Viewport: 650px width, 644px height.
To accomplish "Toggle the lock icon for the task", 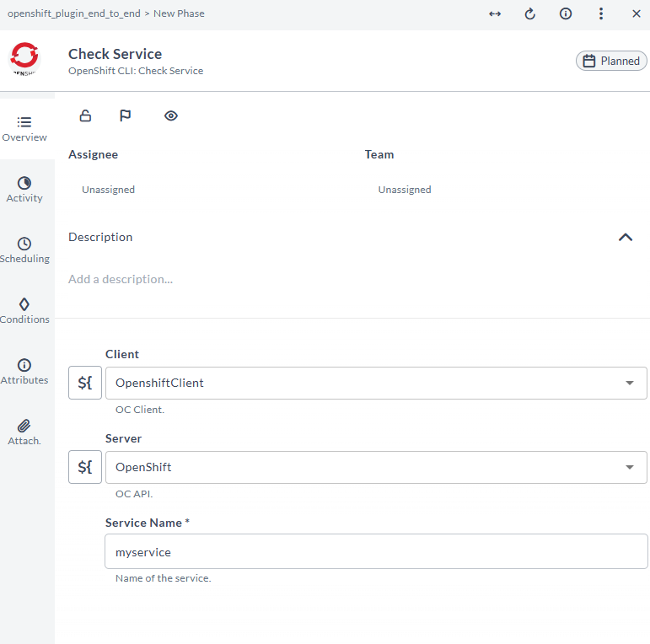I will coord(85,115).
